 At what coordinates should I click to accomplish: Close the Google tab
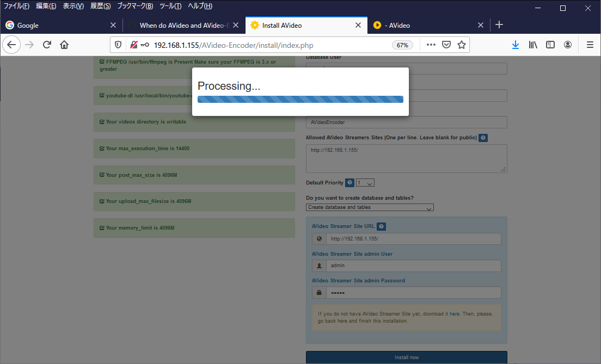(113, 25)
